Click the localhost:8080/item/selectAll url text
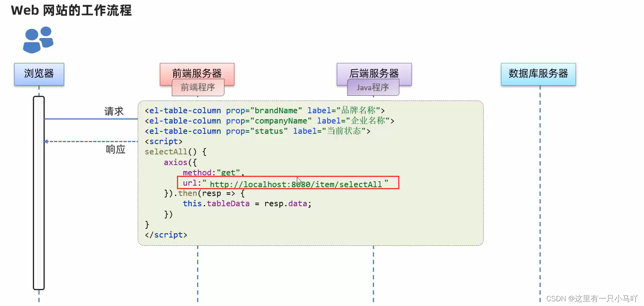Screen dimensions: 644x306 click(x=296, y=184)
